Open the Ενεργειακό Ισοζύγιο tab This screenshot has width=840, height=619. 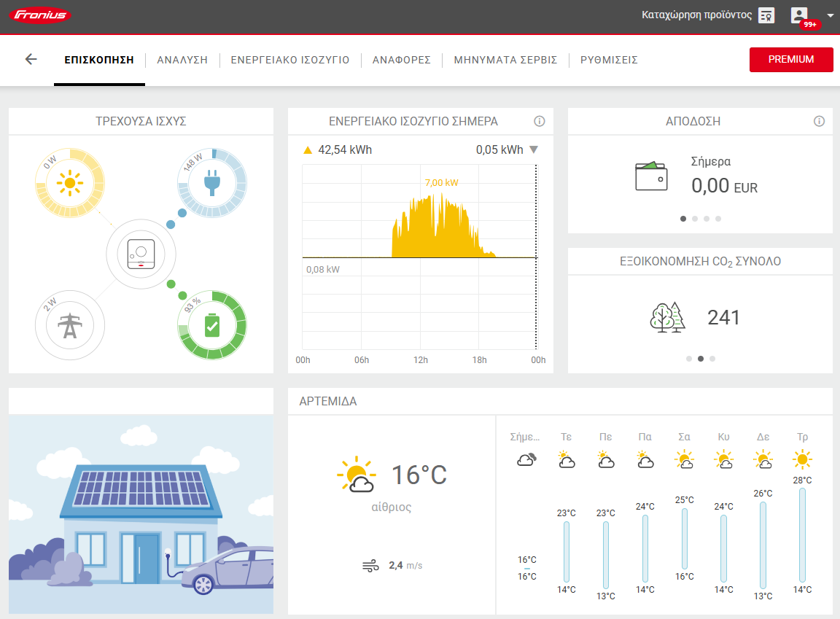pyautogui.click(x=290, y=60)
